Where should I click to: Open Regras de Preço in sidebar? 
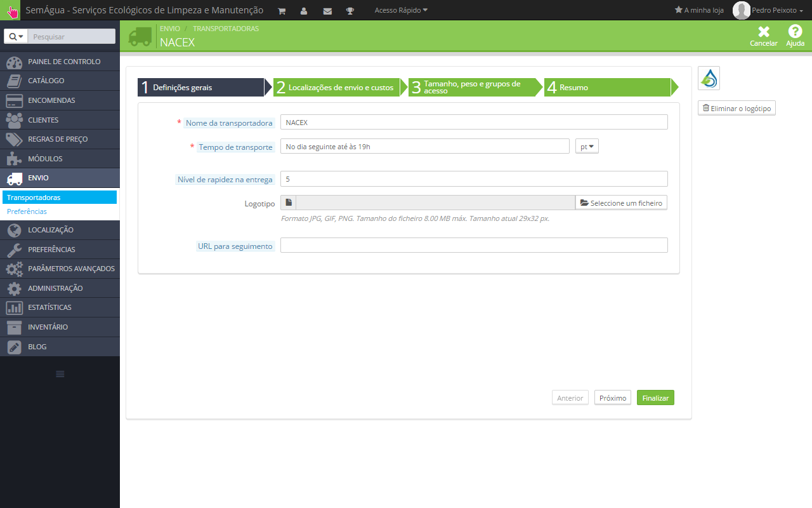tap(60, 139)
